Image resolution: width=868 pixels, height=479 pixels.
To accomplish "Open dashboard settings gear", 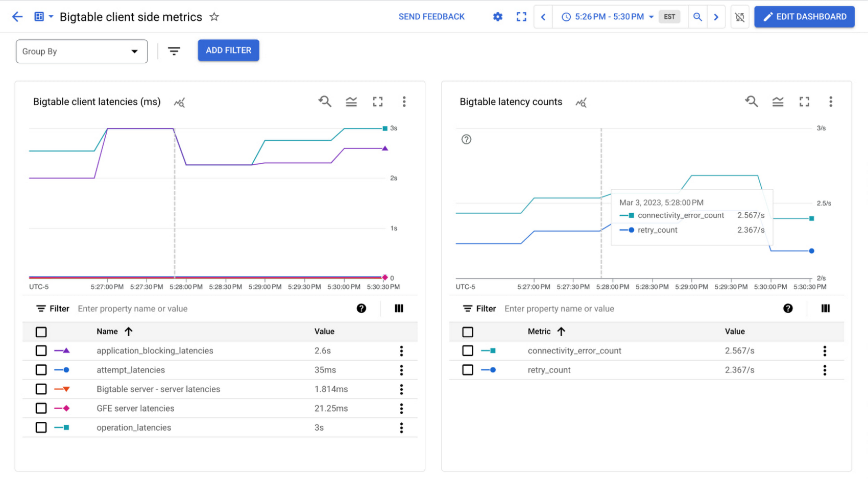I will tap(498, 17).
